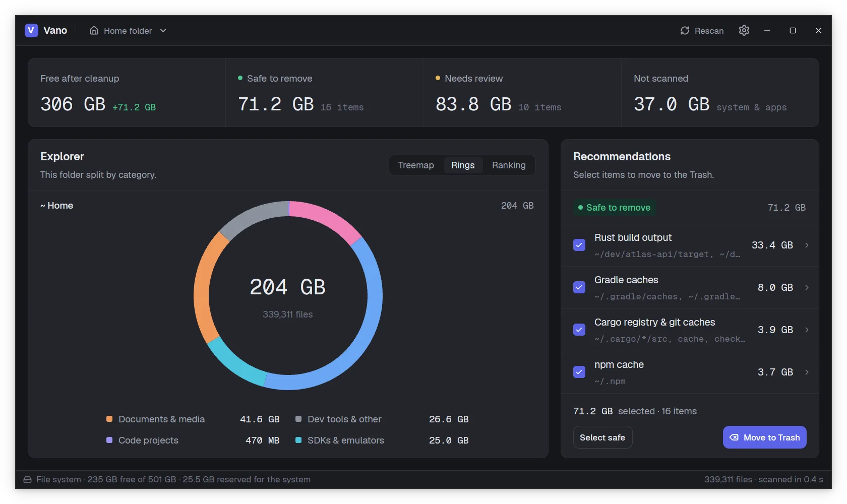
Task: Uncheck the Gradle caches checkbox
Action: point(579,287)
